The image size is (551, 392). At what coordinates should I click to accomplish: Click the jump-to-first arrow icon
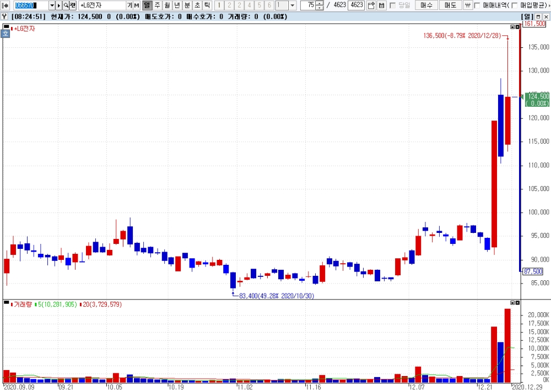(5, 6)
